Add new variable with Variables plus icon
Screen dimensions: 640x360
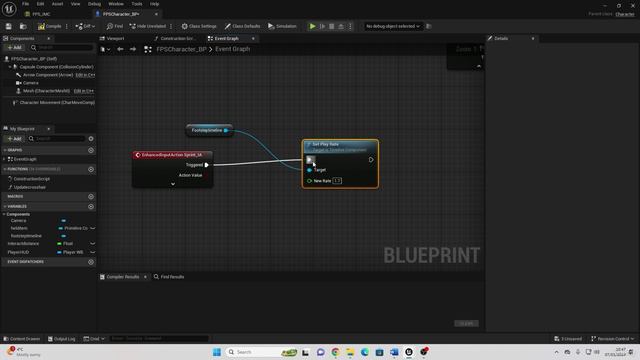[91, 207]
